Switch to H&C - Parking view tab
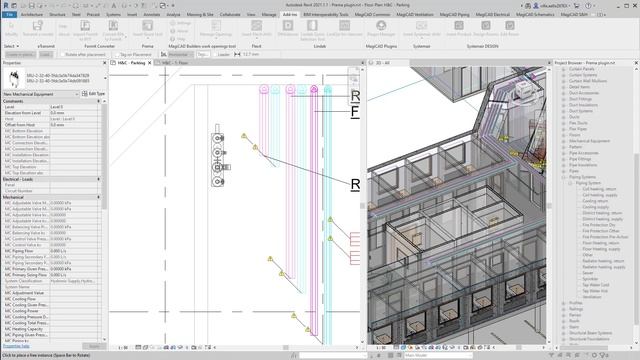 tap(131, 63)
